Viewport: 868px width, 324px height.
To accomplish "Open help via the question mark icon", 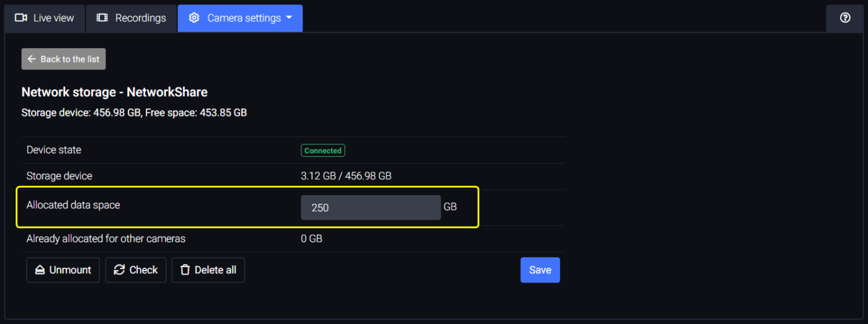I will pos(845,18).
